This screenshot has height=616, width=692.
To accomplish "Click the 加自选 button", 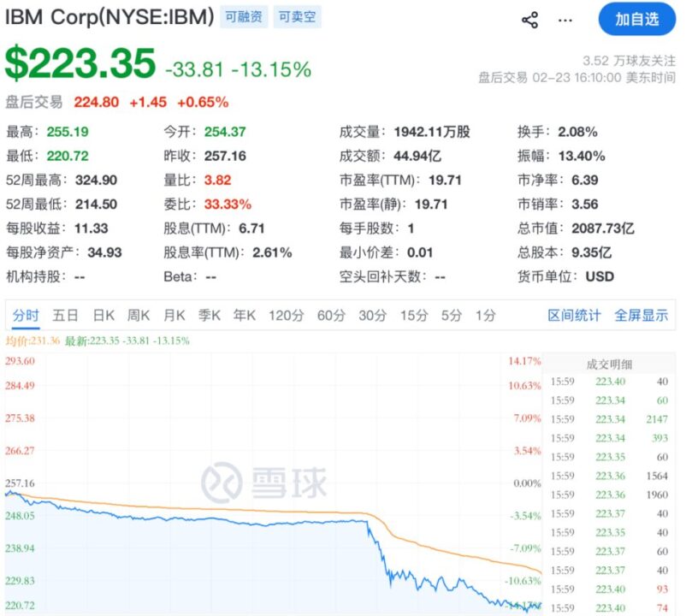I will [x=637, y=20].
